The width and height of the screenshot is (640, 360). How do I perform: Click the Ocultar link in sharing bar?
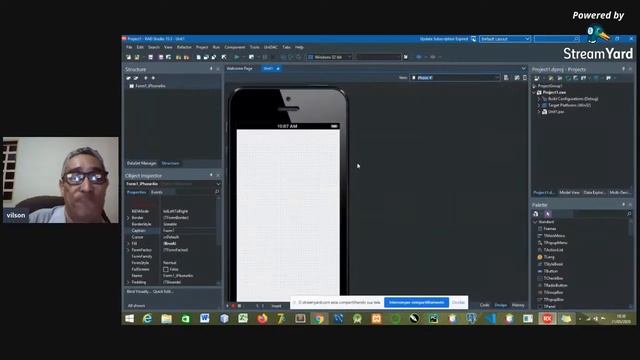tap(458, 302)
